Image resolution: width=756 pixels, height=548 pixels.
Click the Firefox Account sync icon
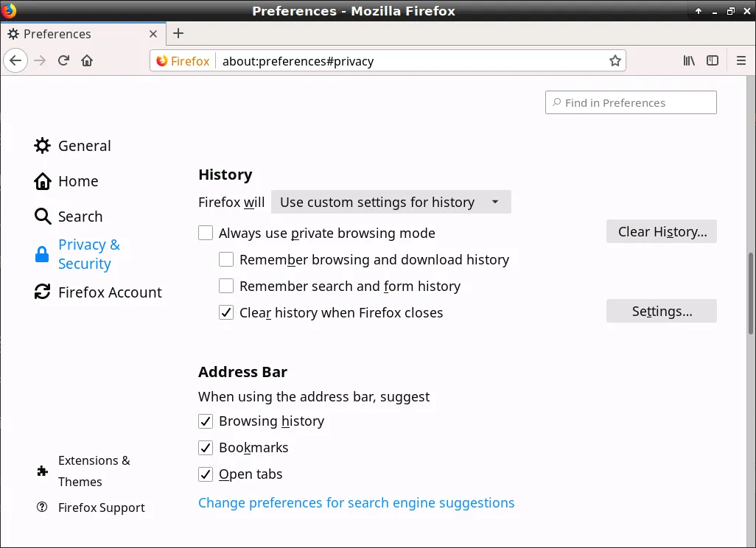(x=43, y=292)
